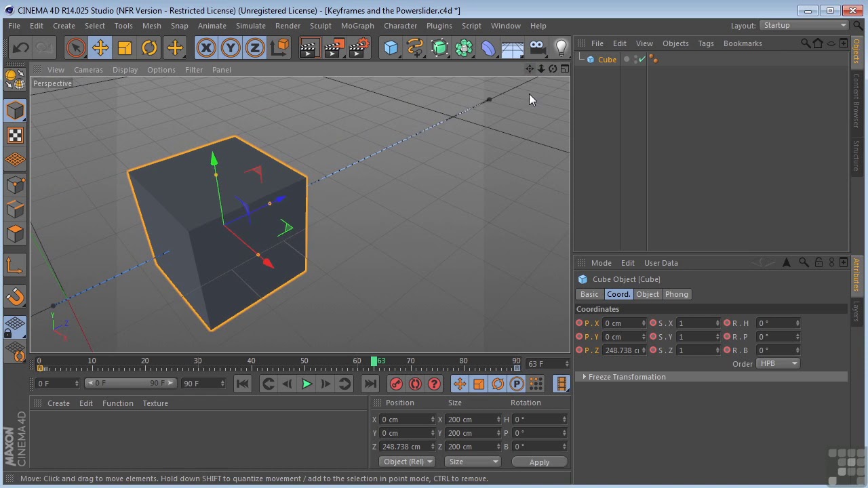Screen dimensions: 868x488
Task: Switch to Points mode in left toolbar
Action: tap(15, 184)
